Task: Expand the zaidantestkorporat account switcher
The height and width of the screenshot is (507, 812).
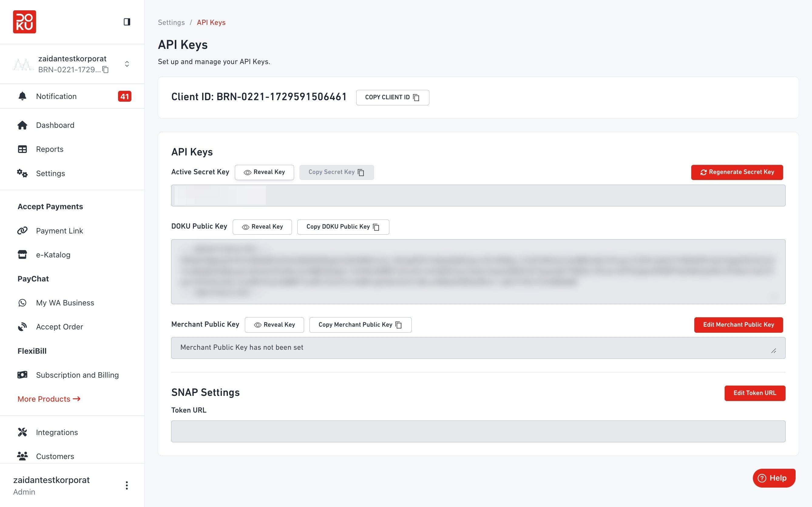Action: click(127, 64)
